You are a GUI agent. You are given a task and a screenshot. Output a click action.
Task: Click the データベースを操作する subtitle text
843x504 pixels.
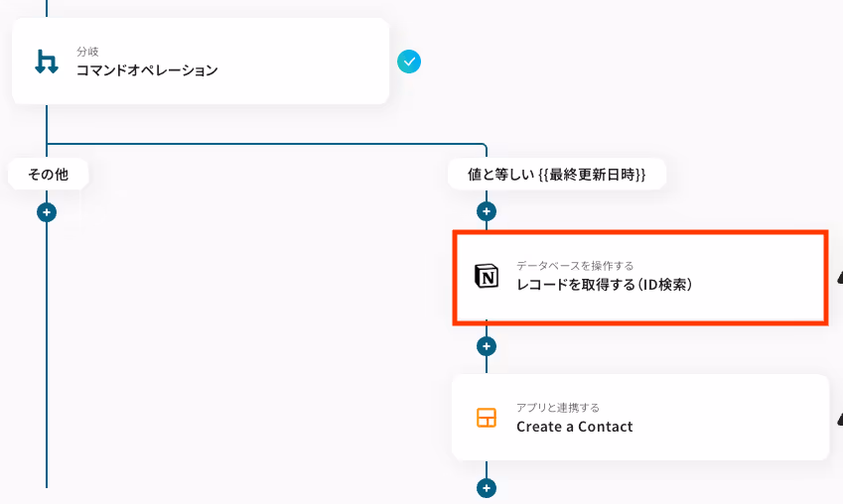pos(575,266)
